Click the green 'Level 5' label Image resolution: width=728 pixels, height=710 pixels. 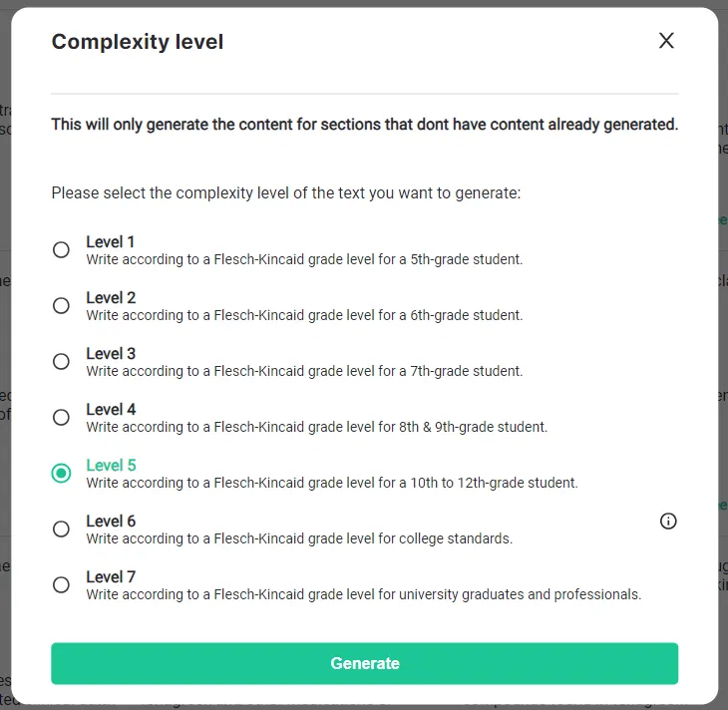pyautogui.click(x=111, y=466)
